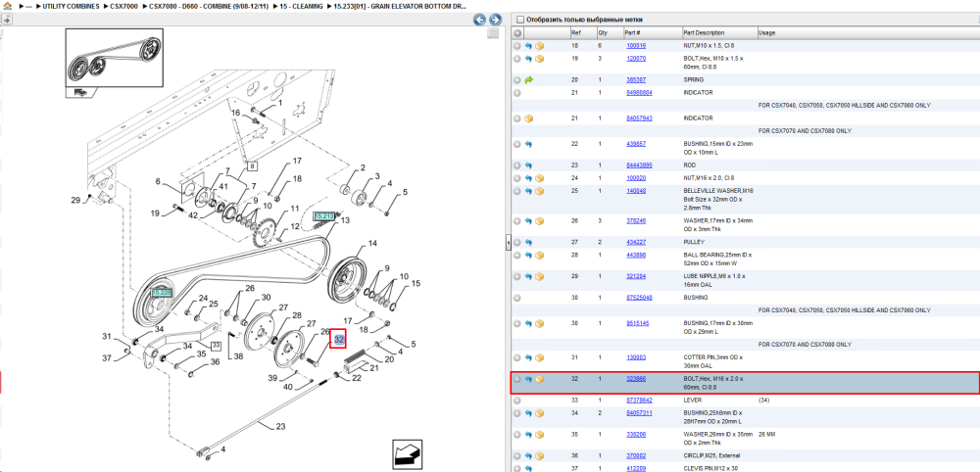Click the box icon for INDICATOR 84057943
Screen dimensions: 980x472
[x=529, y=118]
